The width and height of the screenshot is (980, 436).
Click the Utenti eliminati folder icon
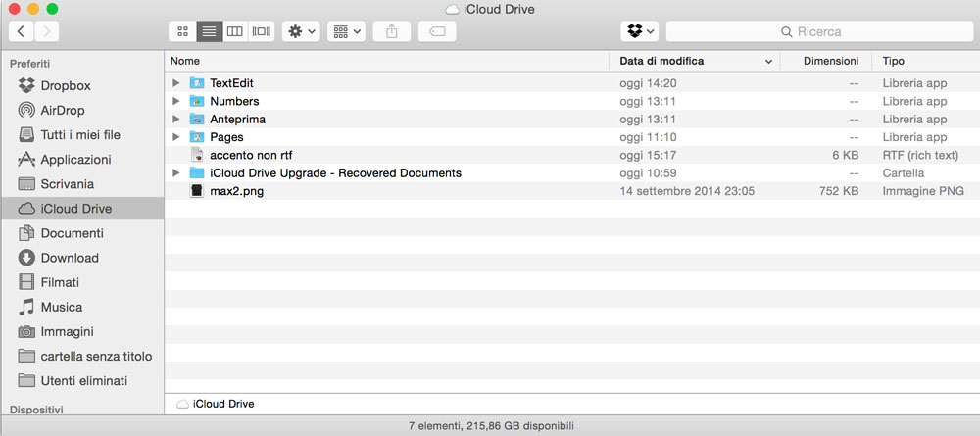pyautogui.click(x=26, y=380)
